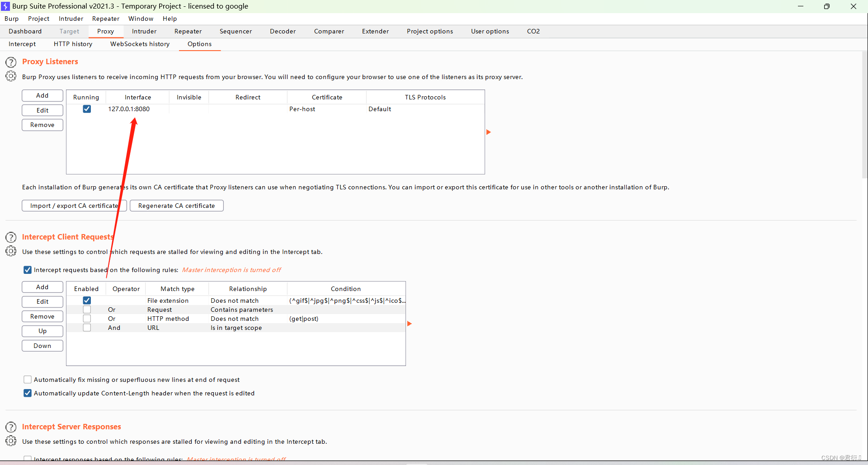Screen dimensions: 868x465
Task: Uncheck Intercept requests based on rules
Action: pyautogui.click(x=28, y=270)
